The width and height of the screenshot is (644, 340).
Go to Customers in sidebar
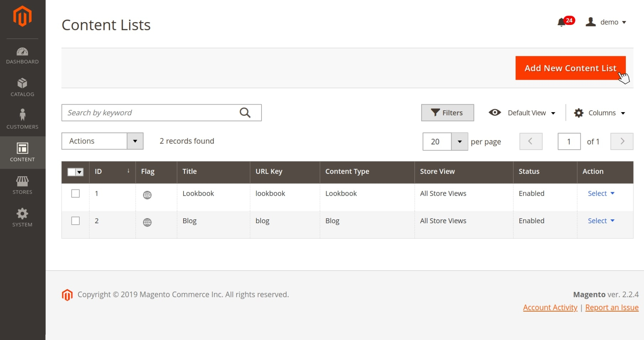click(x=22, y=120)
